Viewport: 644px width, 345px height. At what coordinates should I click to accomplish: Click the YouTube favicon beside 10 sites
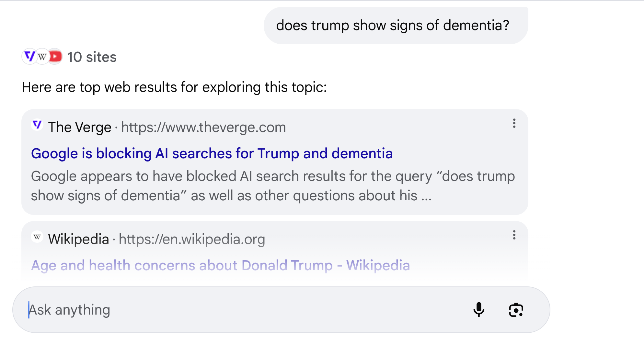55,57
